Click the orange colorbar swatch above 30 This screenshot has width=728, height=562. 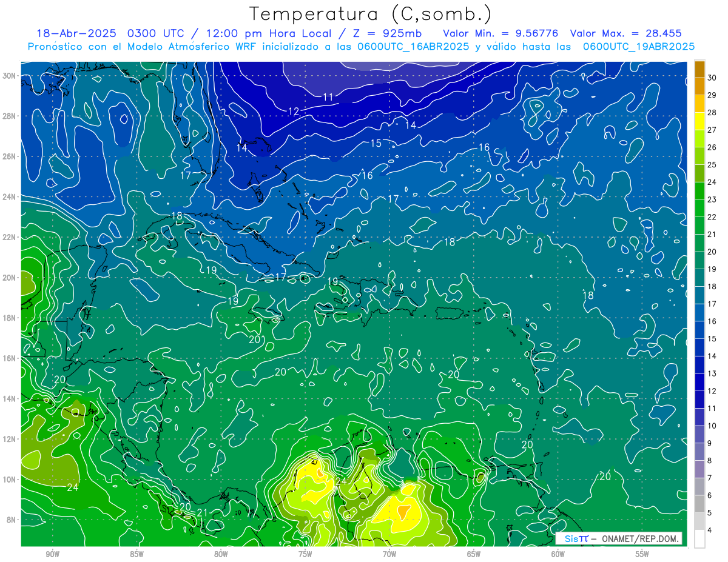coord(700,69)
